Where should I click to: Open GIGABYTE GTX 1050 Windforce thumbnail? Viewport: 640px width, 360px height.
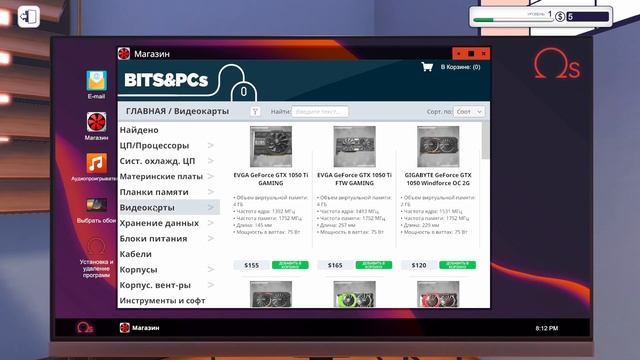pyautogui.click(x=438, y=147)
